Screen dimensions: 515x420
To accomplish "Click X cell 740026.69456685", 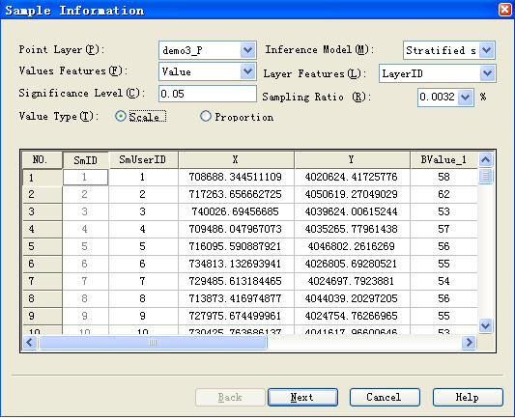I will pyautogui.click(x=236, y=212).
